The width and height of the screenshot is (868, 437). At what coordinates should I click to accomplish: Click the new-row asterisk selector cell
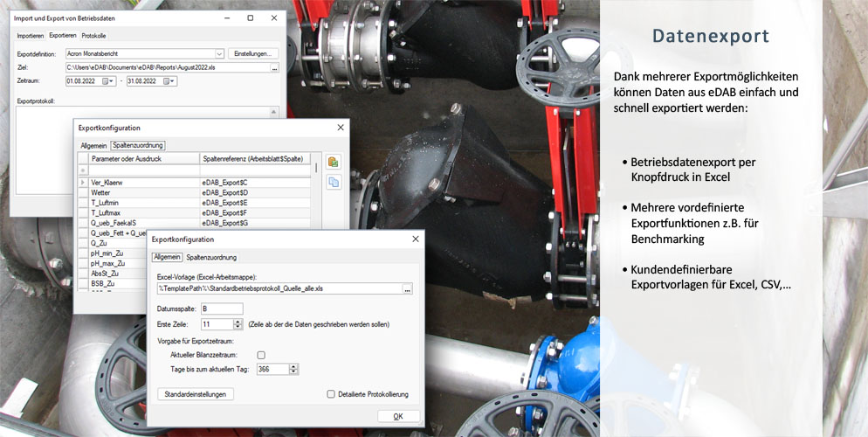[x=83, y=170]
